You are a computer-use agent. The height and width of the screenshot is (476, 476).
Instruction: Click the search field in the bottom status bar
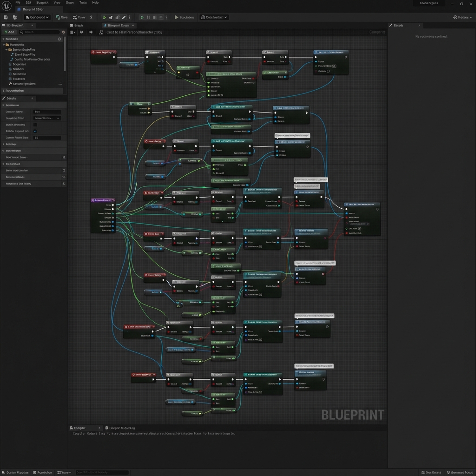(x=102, y=472)
